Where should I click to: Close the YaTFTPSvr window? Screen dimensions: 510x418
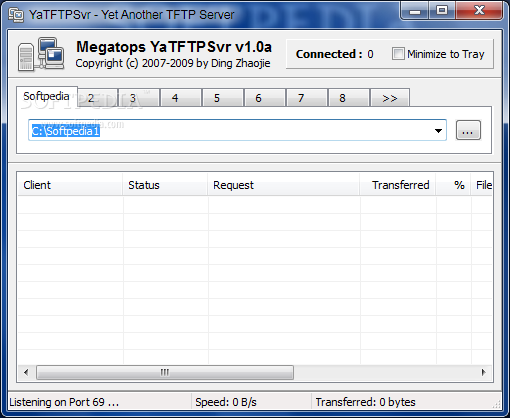pos(479,11)
